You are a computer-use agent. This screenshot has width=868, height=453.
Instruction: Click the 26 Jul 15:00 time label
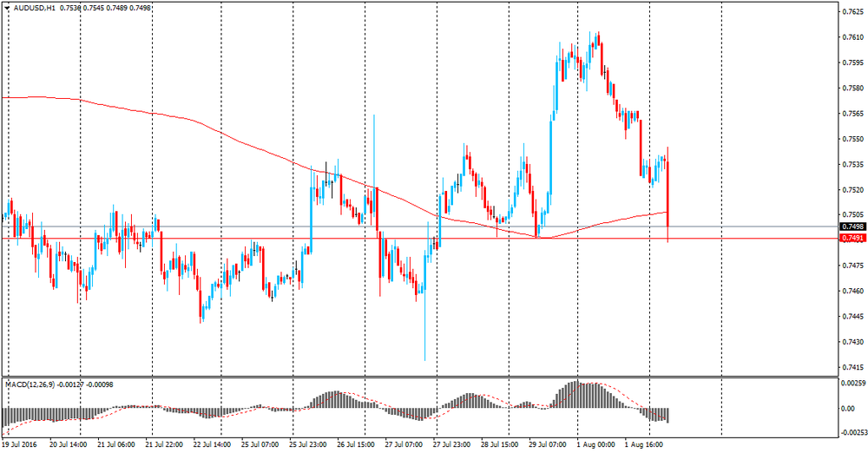tap(355, 444)
